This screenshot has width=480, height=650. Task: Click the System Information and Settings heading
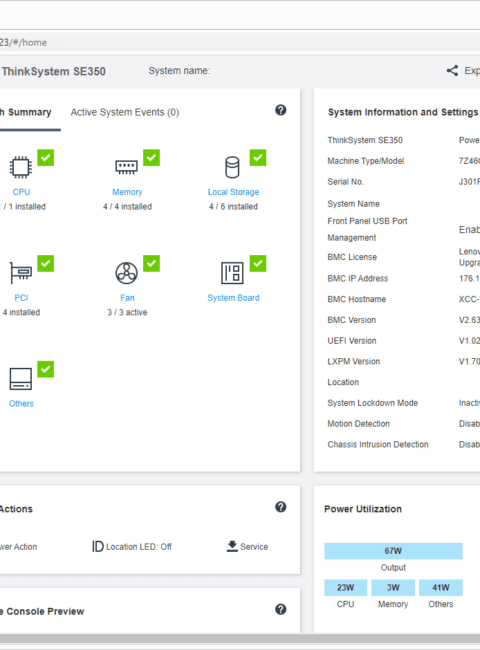(403, 112)
